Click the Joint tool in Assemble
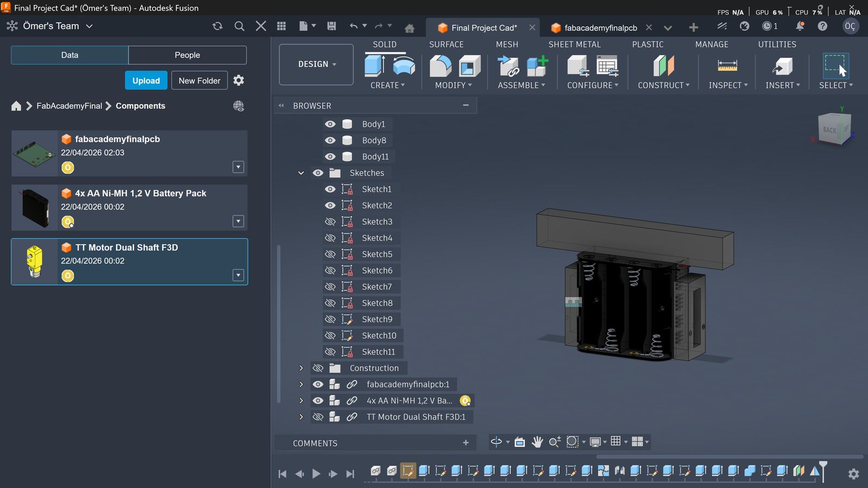Screen dimensions: 868x488 click(x=509, y=66)
